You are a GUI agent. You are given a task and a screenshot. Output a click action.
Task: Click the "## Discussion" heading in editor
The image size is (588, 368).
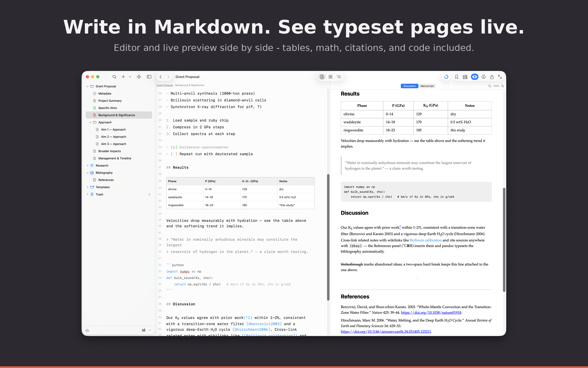pos(180,304)
